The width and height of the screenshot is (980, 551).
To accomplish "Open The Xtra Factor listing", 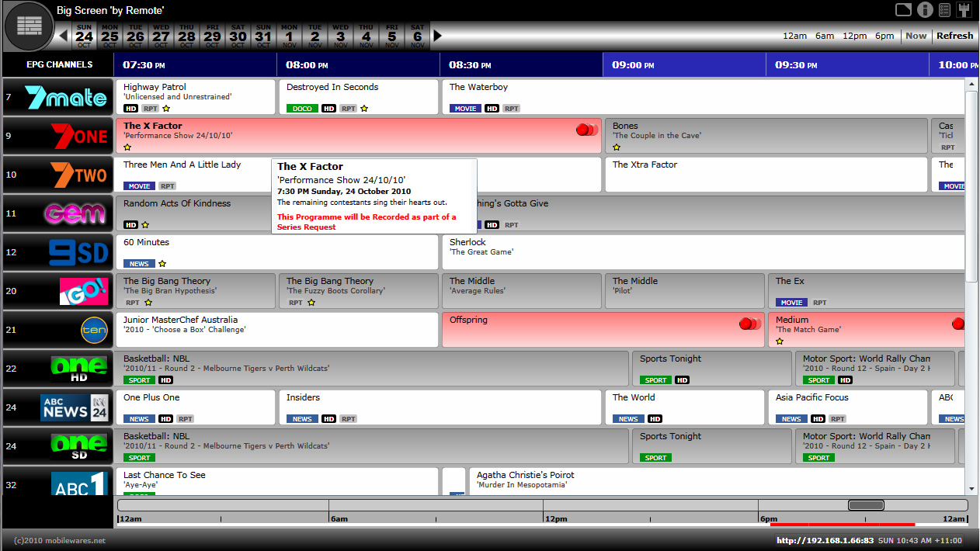I will pyautogui.click(x=766, y=175).
